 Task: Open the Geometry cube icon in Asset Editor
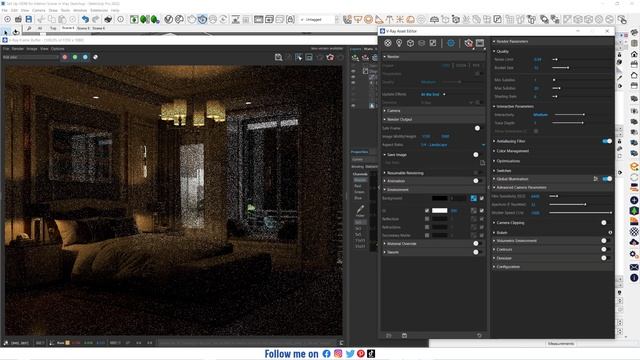(410, 43)
